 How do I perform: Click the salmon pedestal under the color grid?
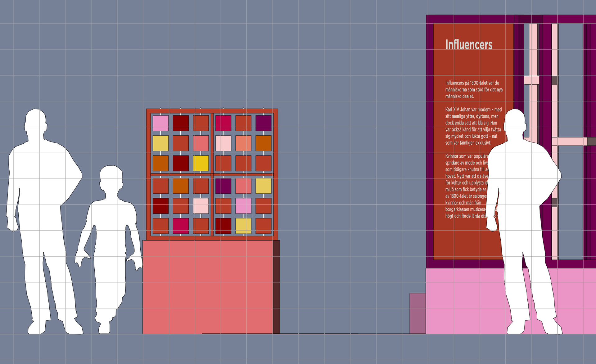coord(207,287)
